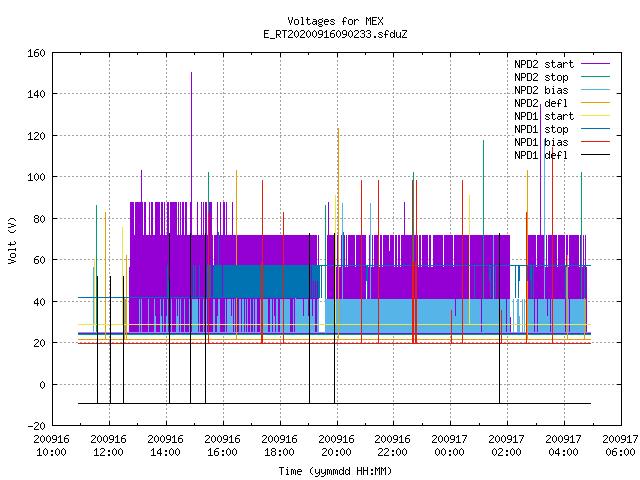
Task: Click the y-axis tick value 120
Action: click(x=36, y=136)
